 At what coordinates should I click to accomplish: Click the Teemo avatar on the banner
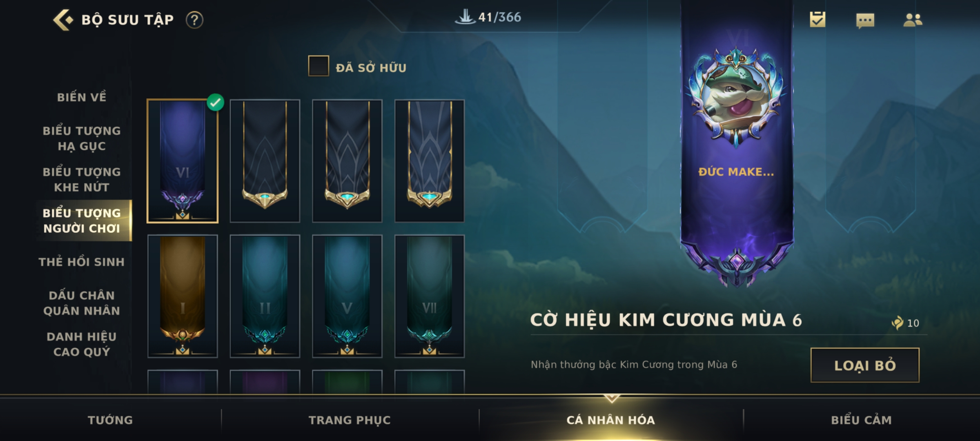coord(736,98)
